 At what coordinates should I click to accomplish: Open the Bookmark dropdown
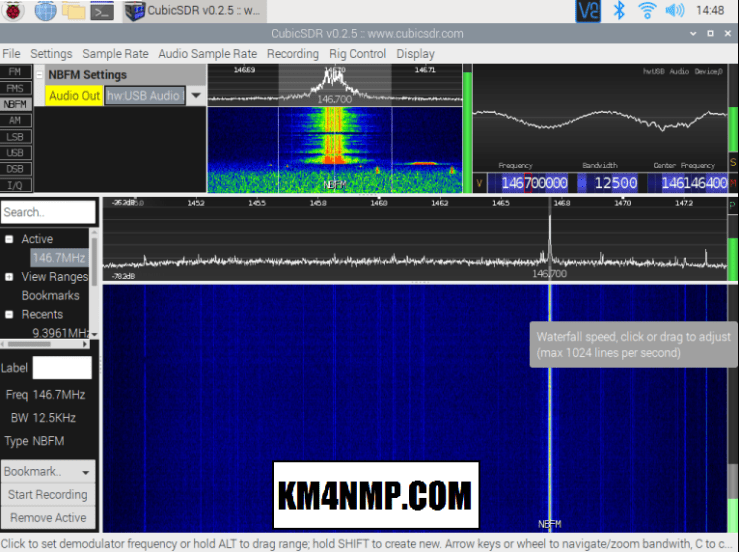[48, 471]
